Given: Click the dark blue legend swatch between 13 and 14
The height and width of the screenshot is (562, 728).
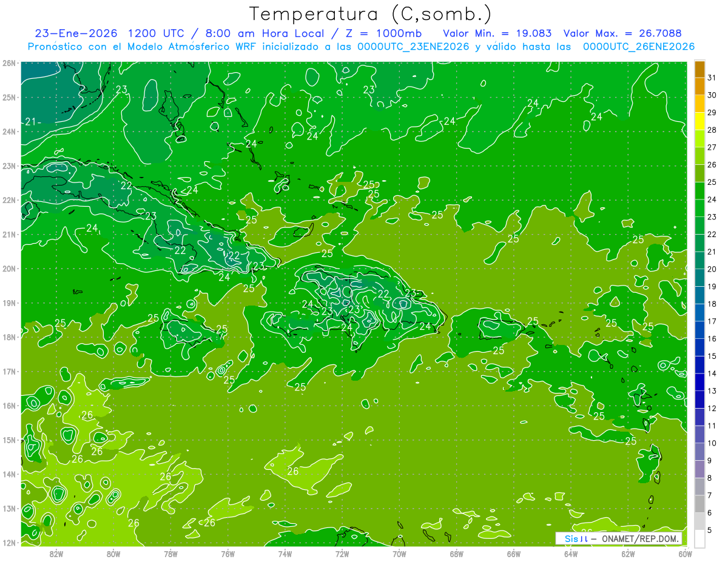Looking at the screenshot, I should (699, 382).
